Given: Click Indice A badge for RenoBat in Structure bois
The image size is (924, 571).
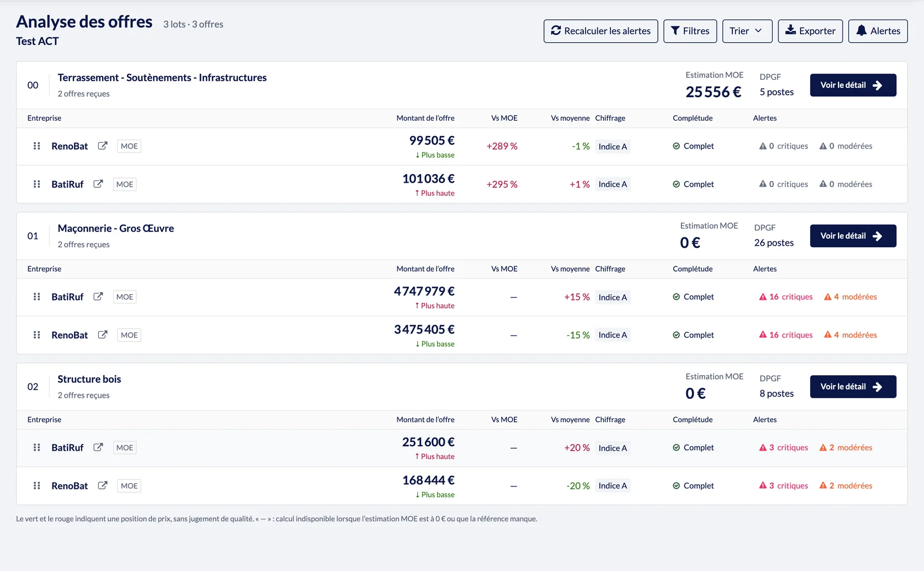Looking at the screenshot, I should click(x=613, y=486).
